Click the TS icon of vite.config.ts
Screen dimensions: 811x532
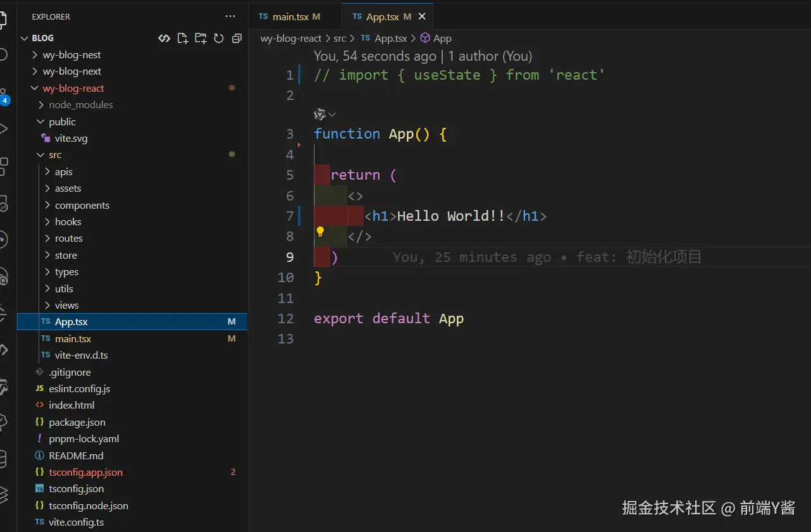pos(40,522)
